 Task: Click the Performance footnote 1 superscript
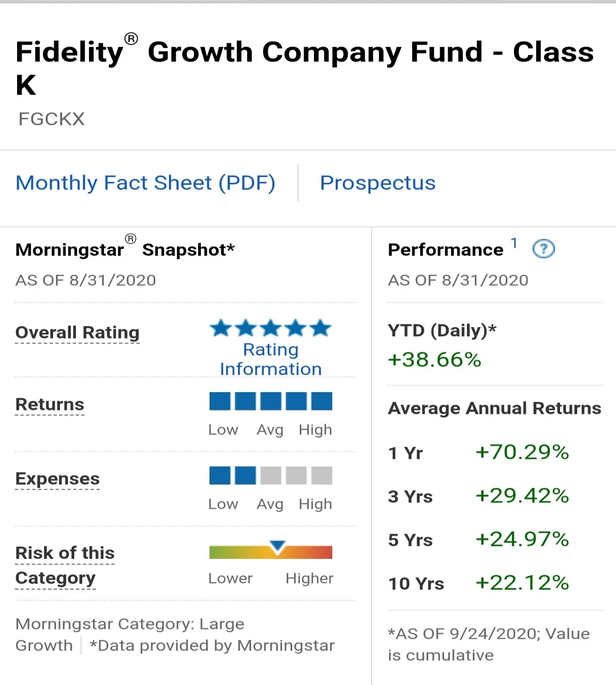514,243
